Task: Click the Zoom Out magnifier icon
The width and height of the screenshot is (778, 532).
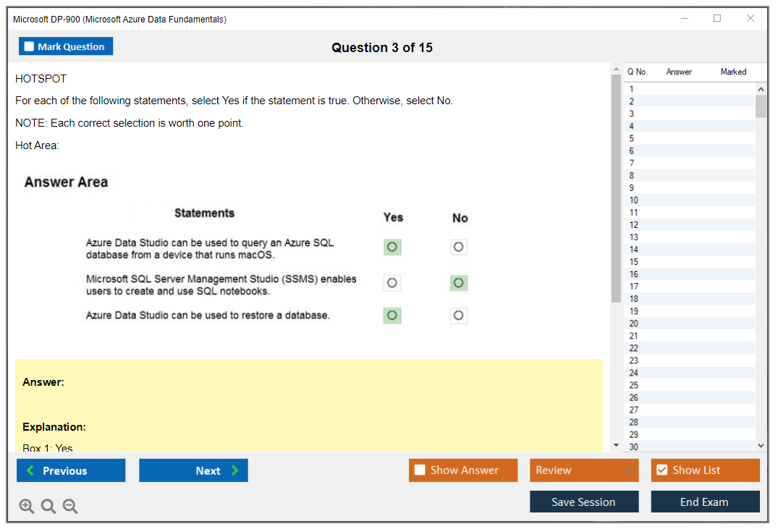Action: point(70,506)
